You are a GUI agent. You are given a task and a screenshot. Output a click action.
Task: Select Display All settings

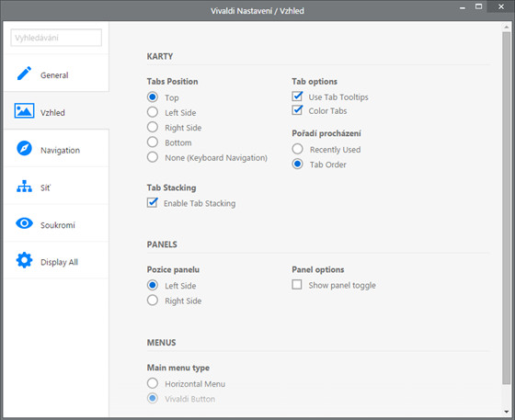[56, 260]
